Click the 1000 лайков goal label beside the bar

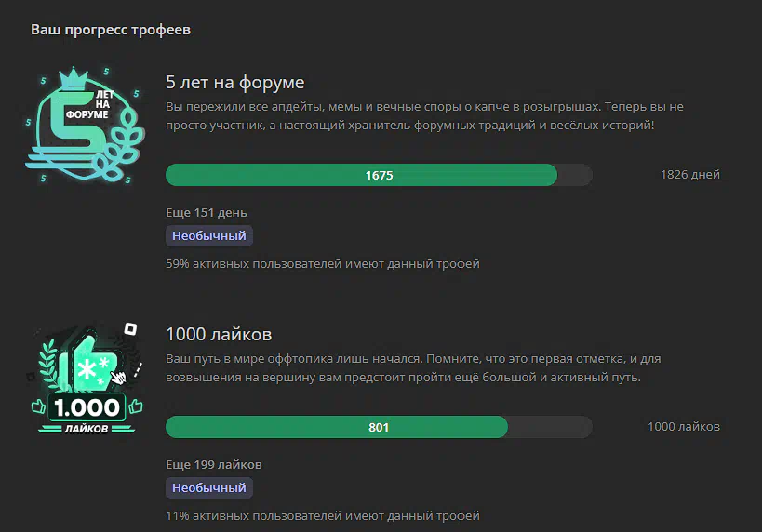point(684,427)
